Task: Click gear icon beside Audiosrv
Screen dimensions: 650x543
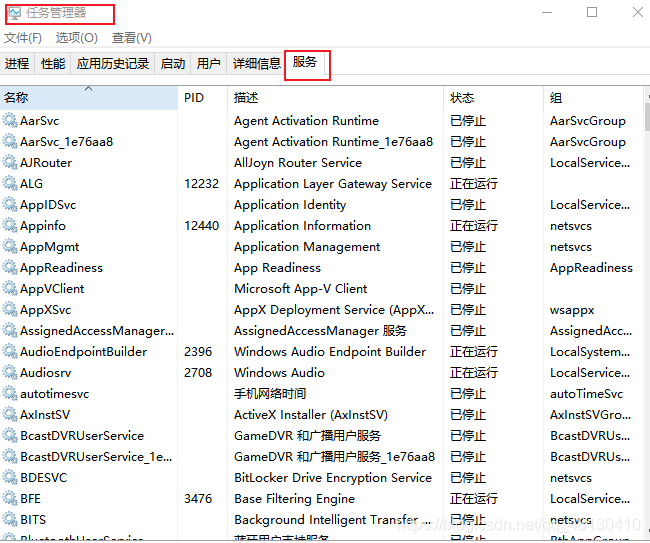Action: (x=10, y=372)
